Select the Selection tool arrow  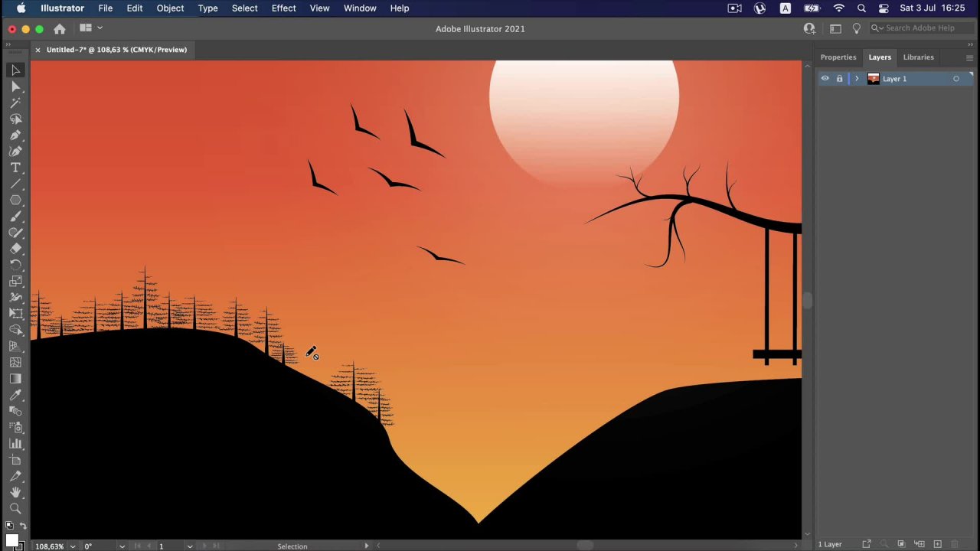tap(15, 70)
